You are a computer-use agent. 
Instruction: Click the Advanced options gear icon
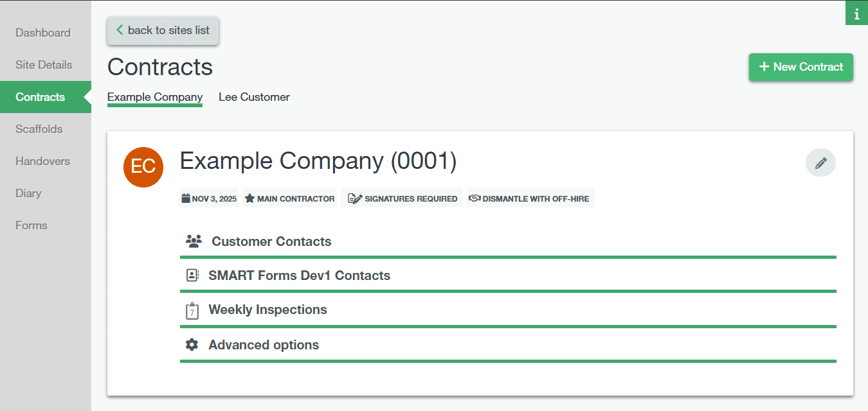(192, 345)
